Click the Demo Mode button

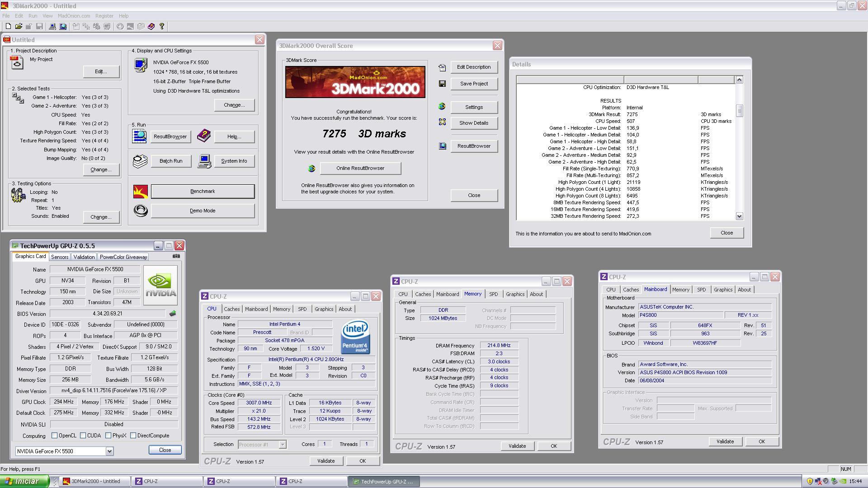click(x=203, y=211)
